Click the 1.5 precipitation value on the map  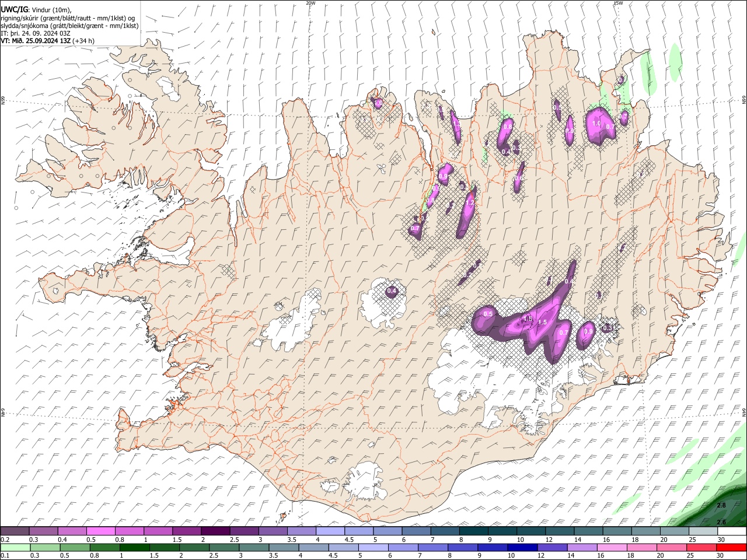point(542,322)
